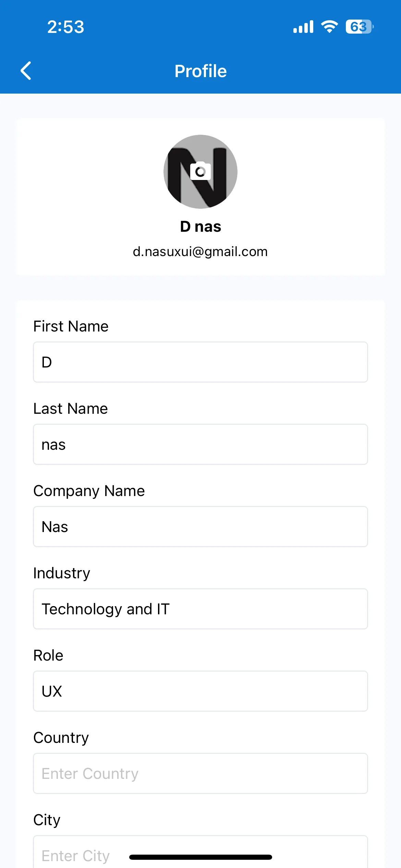The height and width of the screenshot is (868, 401).
Task: Open the profile photo with N logo
Action: 200,172
